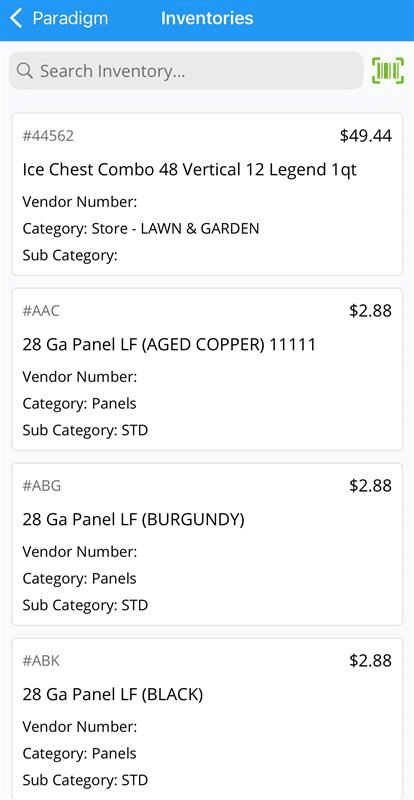Tap the back chevron arrow icon
Viewport: 414px width, 800px height.
[x=16, y=18]
